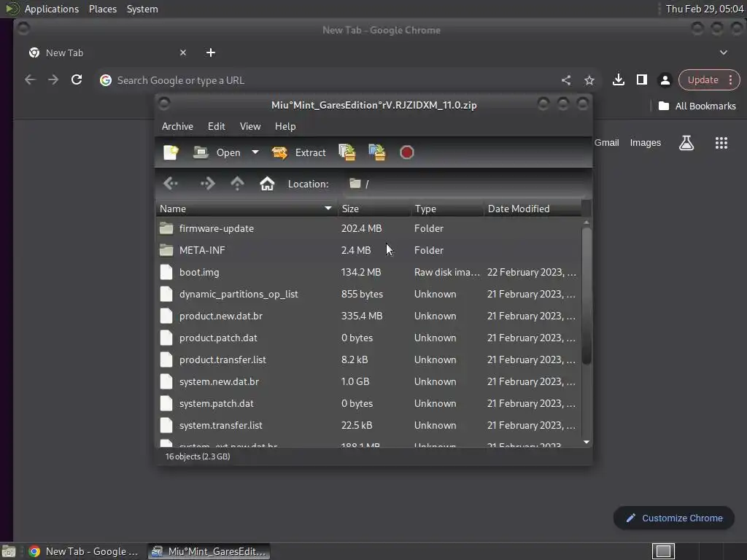Open the System menu in top panel

click(142, 9)
